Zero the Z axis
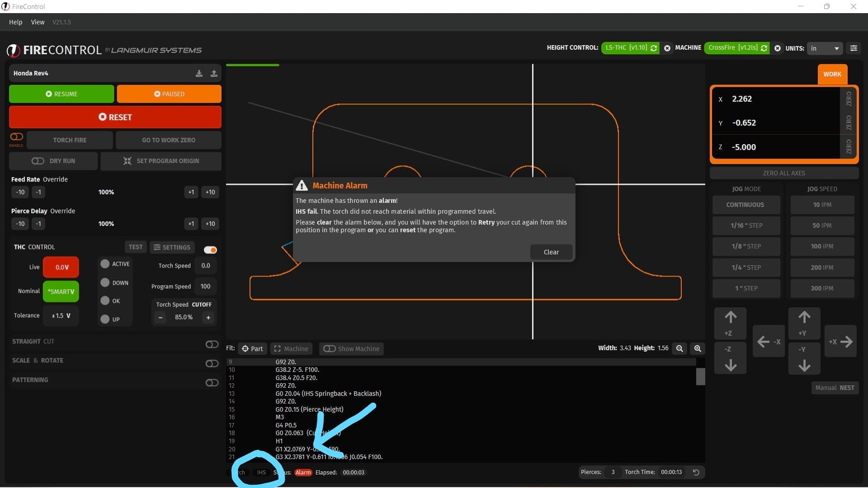The image size is (868, 488). point(849,147)
